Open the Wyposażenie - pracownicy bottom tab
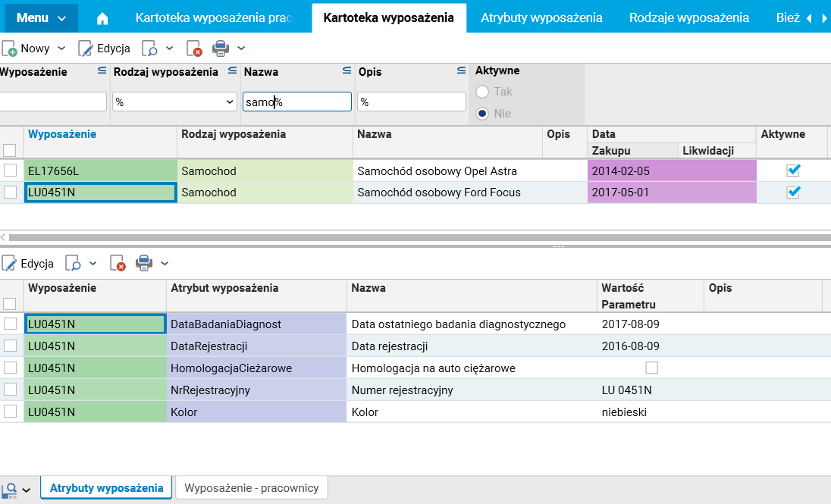The width and height of the screenshot is (831, 504). 252,488
